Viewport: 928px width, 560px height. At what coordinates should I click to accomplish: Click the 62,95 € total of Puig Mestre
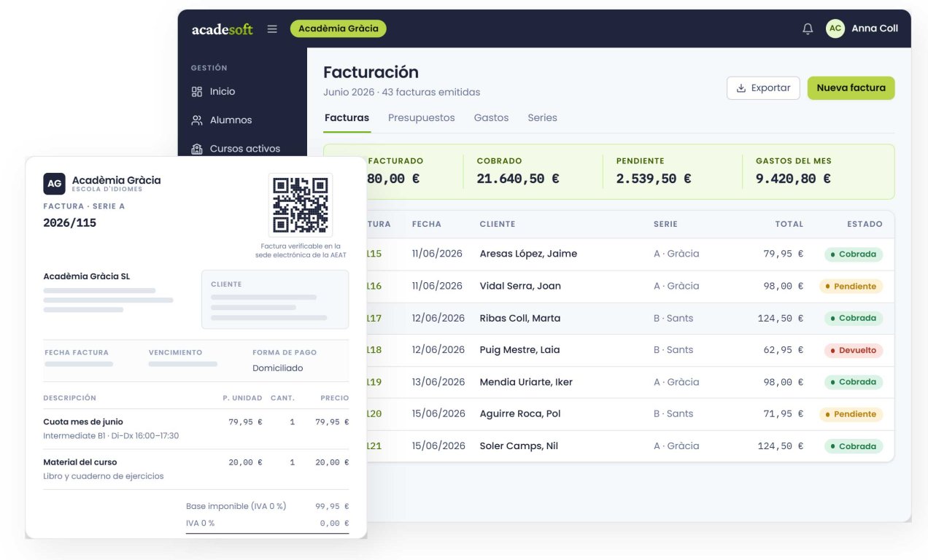coord(783,350)
